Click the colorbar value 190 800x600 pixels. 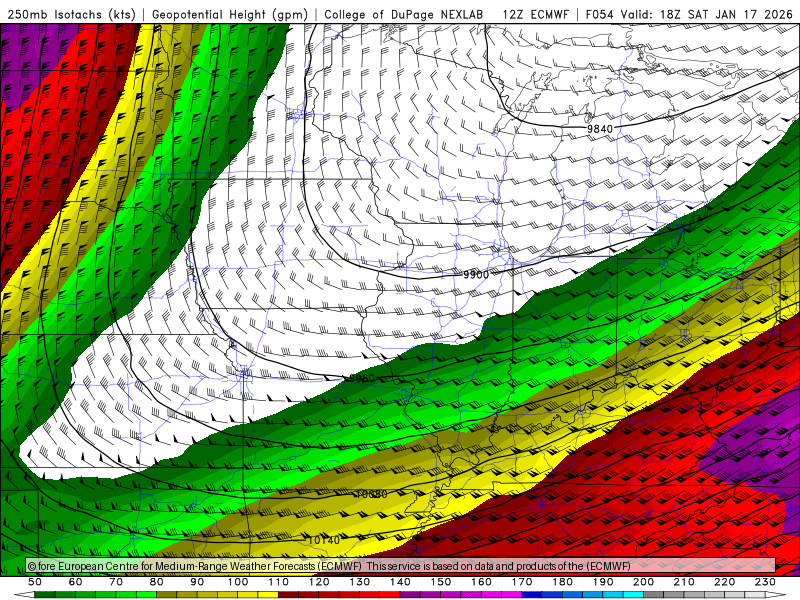pyautogui.click(x=603, y=582)
